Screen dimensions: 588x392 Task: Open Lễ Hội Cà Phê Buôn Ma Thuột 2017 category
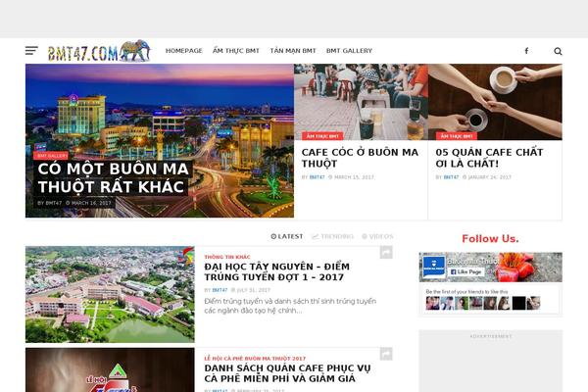(255, 359)
